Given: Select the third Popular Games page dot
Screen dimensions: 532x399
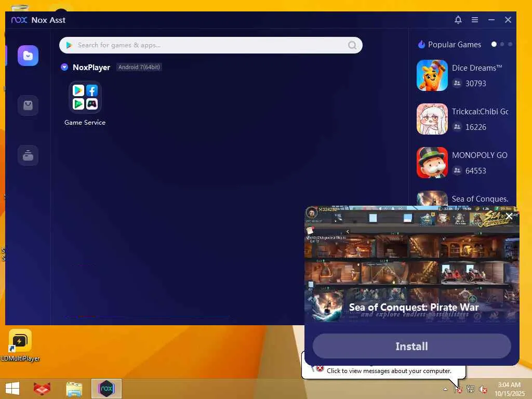Looking at the screenshot, I should (510, 44).
